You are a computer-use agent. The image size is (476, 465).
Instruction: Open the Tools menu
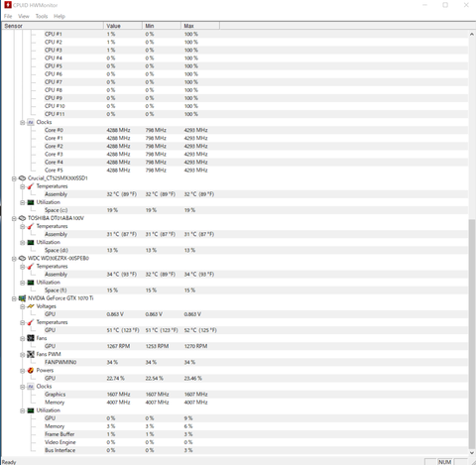(x=42, y=16)
